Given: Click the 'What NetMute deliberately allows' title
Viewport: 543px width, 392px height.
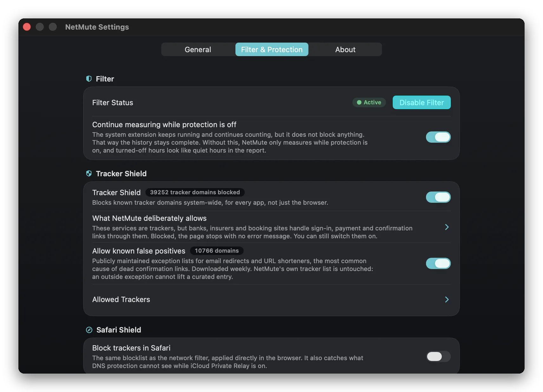Looking at the screenshot, I should pos(149,218).
